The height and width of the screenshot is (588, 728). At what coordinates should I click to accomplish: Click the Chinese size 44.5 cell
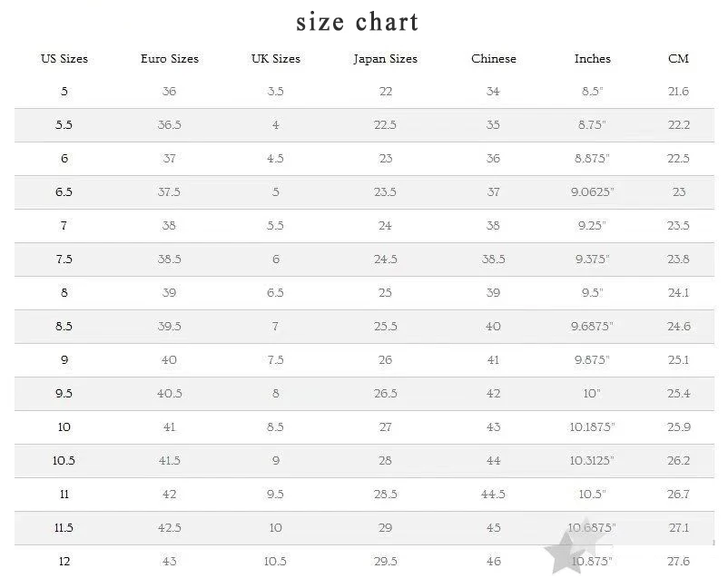click(x=494, y=495)
